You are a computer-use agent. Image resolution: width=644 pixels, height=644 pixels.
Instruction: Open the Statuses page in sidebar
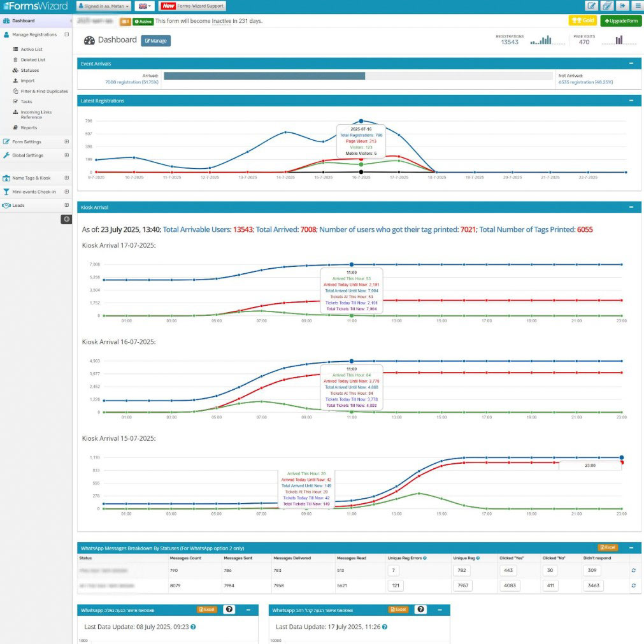pyautogui.click(x=29, y=70)
